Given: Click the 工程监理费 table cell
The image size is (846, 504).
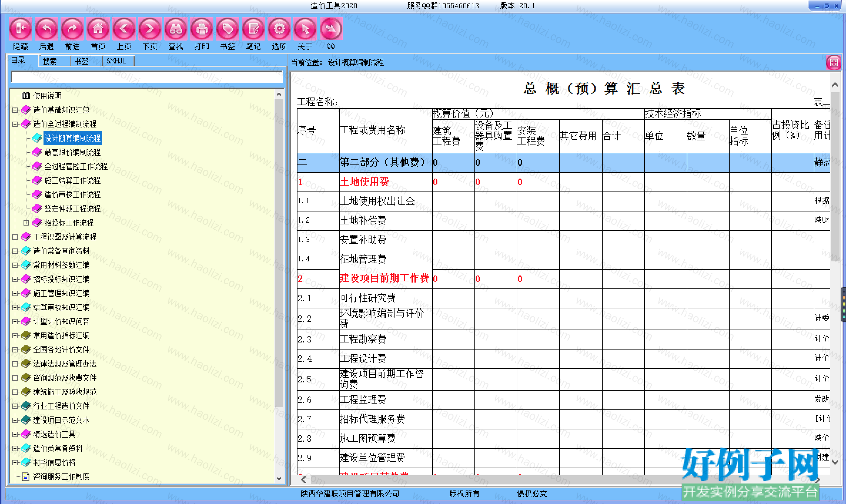Looking at the screenshot, I should click(386, 400).
